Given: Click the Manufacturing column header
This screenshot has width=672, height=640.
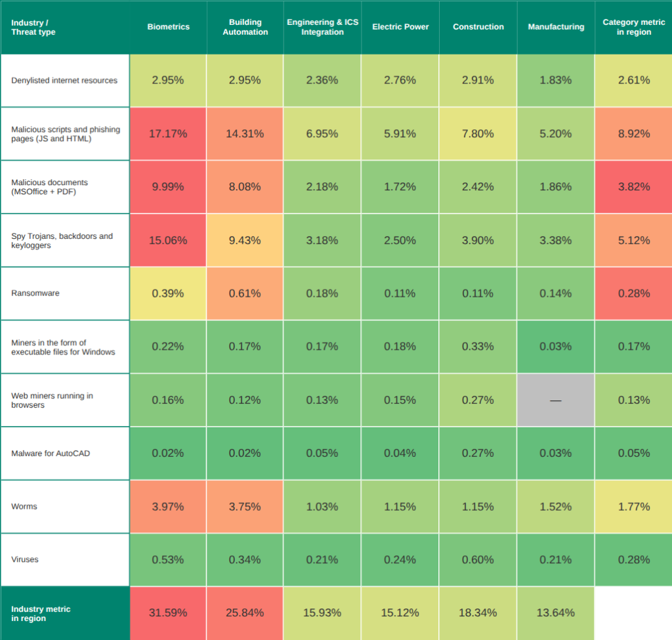Looking at the screenshot, I should (556, 27).
